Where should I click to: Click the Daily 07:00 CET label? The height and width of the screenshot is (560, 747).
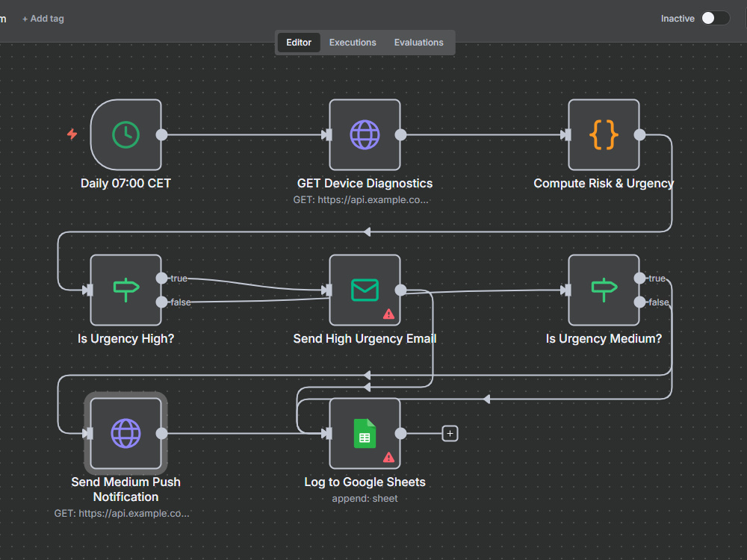pos(125,184)
